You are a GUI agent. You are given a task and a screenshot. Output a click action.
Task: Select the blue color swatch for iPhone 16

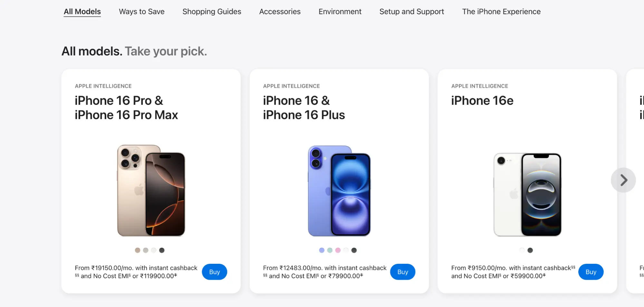(321, 250)
